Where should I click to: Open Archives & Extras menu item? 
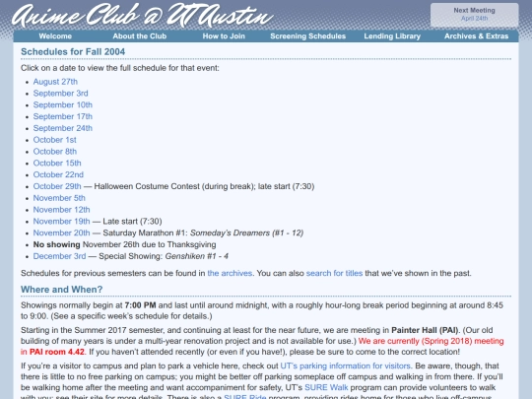tap(477, 36)
